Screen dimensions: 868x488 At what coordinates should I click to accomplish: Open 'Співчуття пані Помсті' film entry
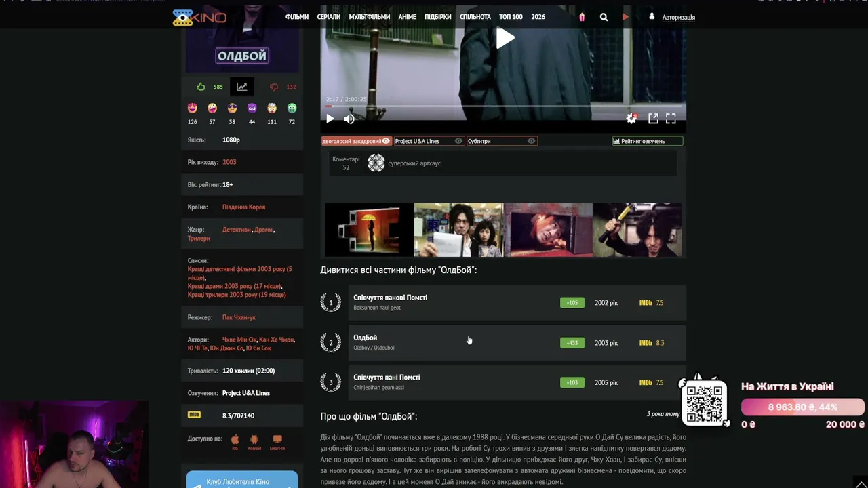point(503,382)
